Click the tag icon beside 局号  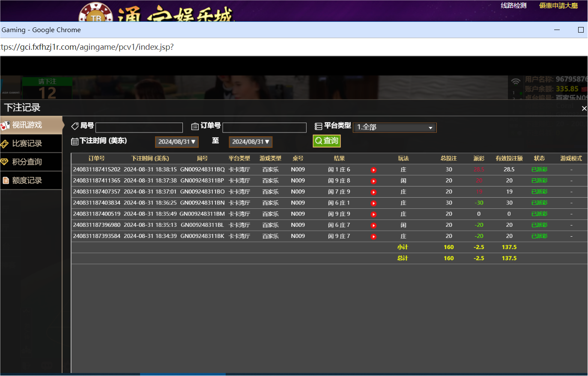point(75,126)
